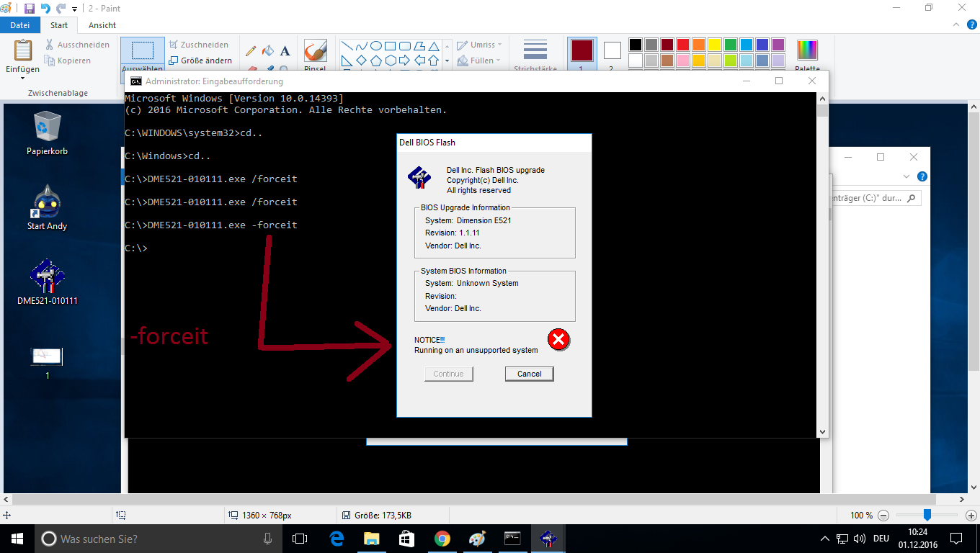This screenshot has height=553, width=980.
Task: Choose the purple palette color
Action: click(778, 45)
